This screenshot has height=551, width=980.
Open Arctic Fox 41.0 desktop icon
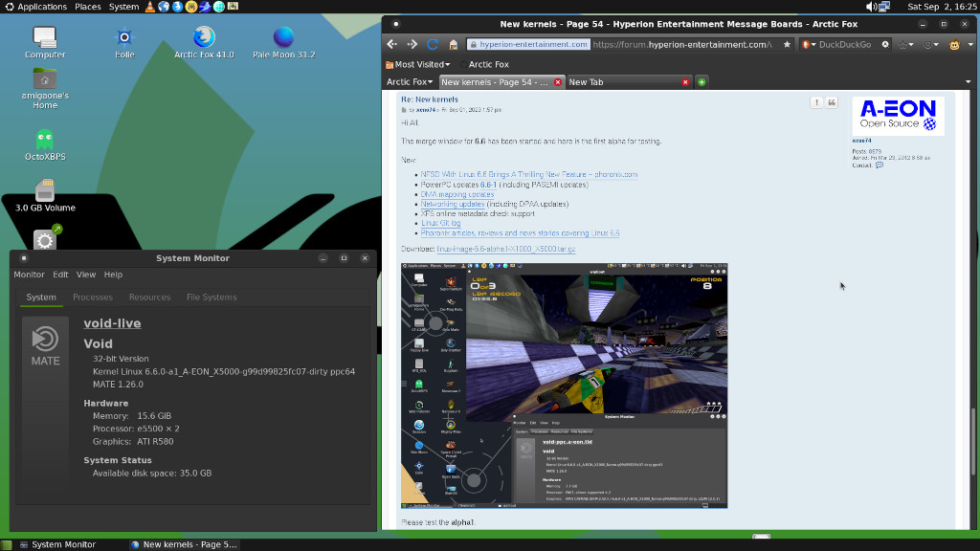click(x=204, y=42)
